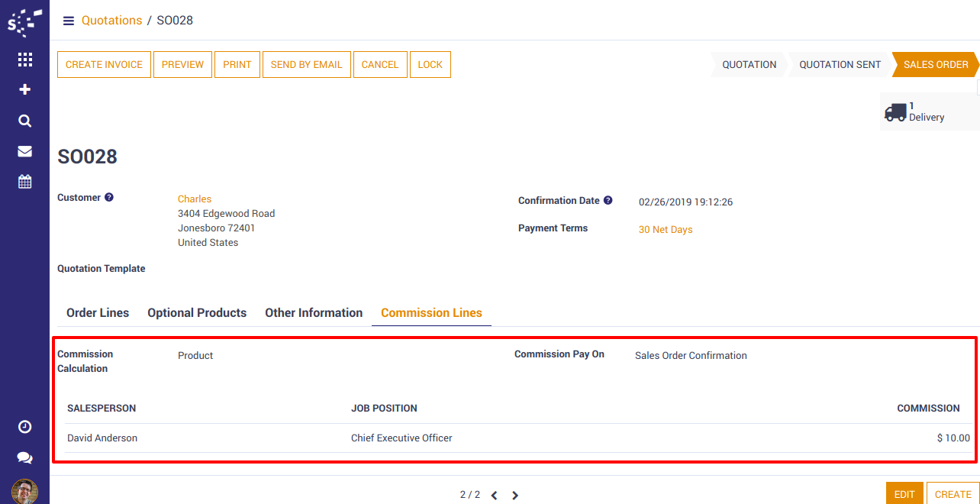Click the Customer help tooltip icon
The height and width of the screenshot is (504, 980).
pos(109,198)
